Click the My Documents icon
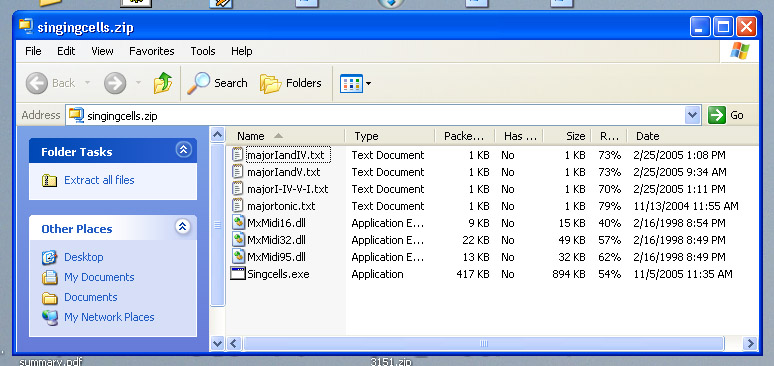774x366 pixels. (49, 277)
